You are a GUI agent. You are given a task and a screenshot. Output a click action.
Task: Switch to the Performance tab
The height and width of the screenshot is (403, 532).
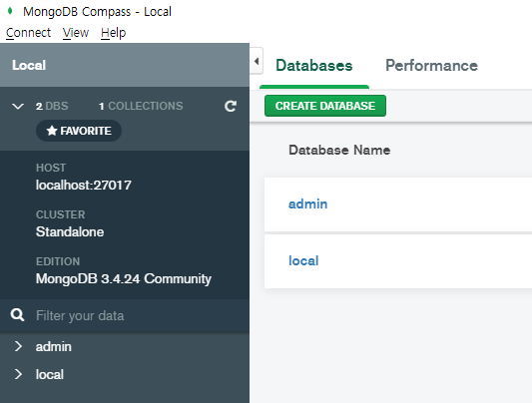click(431, 66)
